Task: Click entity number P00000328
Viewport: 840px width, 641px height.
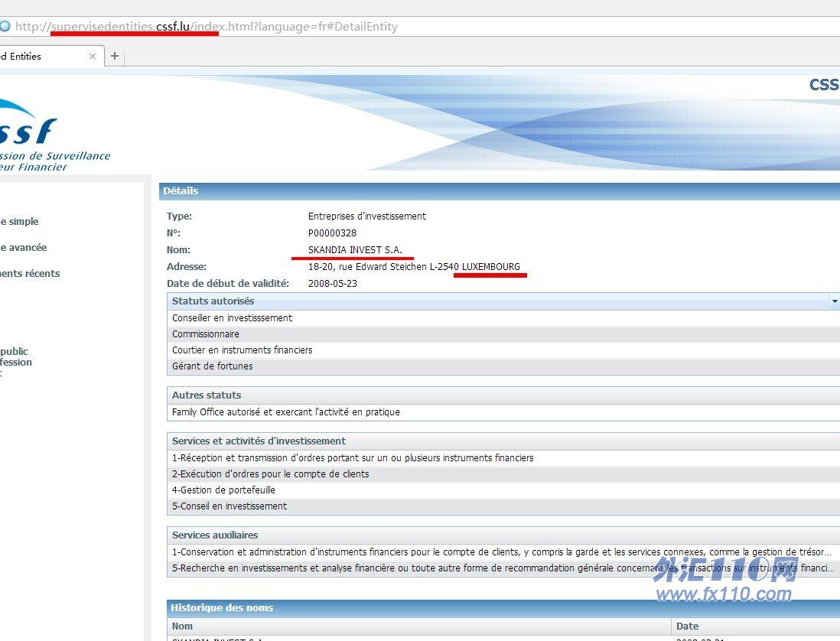Action: click(332, 233)
